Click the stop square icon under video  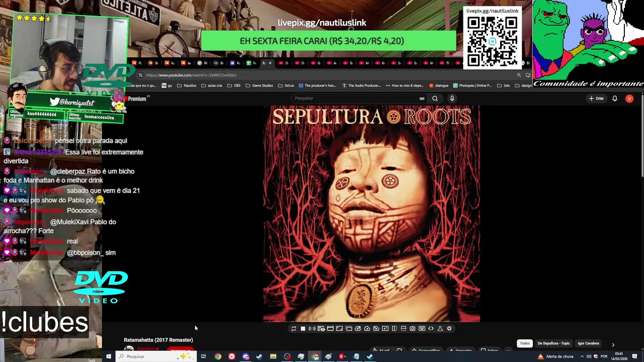click(x=303, y=328)
